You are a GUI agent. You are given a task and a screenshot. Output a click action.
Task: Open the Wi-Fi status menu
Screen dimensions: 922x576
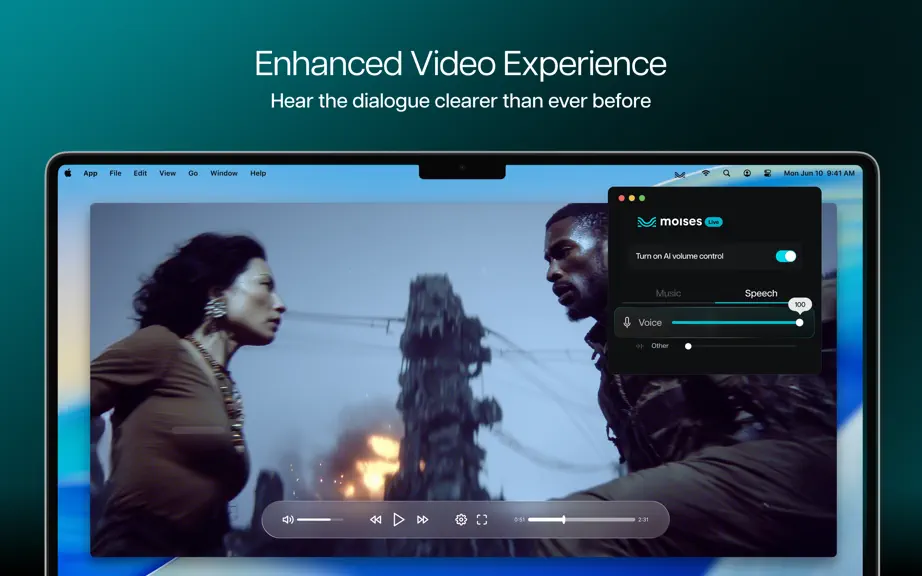706,173
